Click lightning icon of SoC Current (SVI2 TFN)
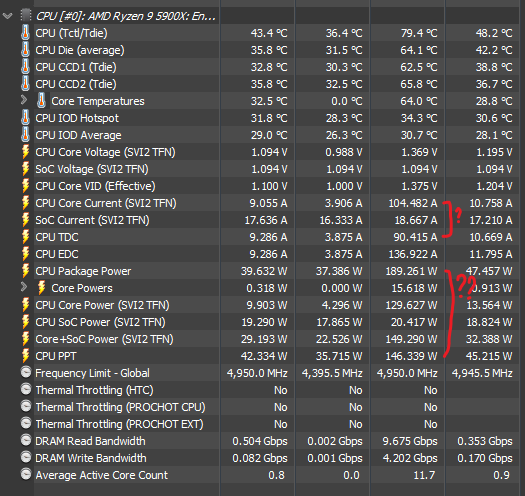The height and width of the screenshot is (496, 525). click(25, 220)
